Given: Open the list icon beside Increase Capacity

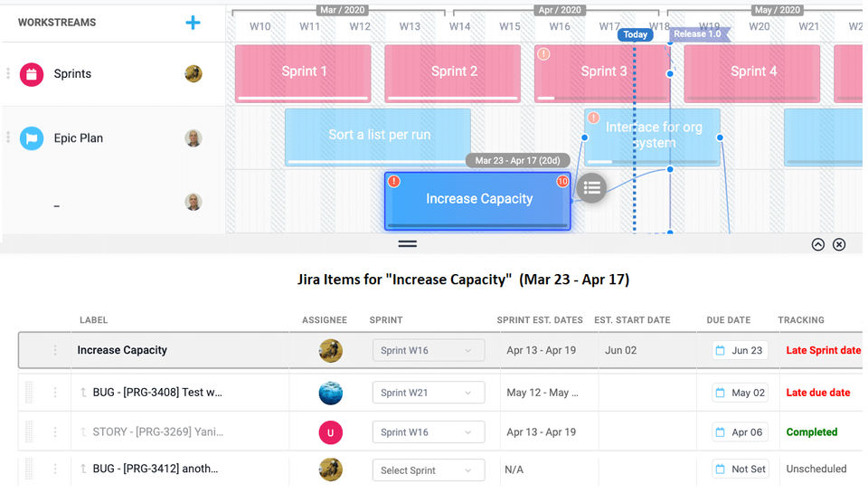Looking at the screenshot, I should coord(591,187).
